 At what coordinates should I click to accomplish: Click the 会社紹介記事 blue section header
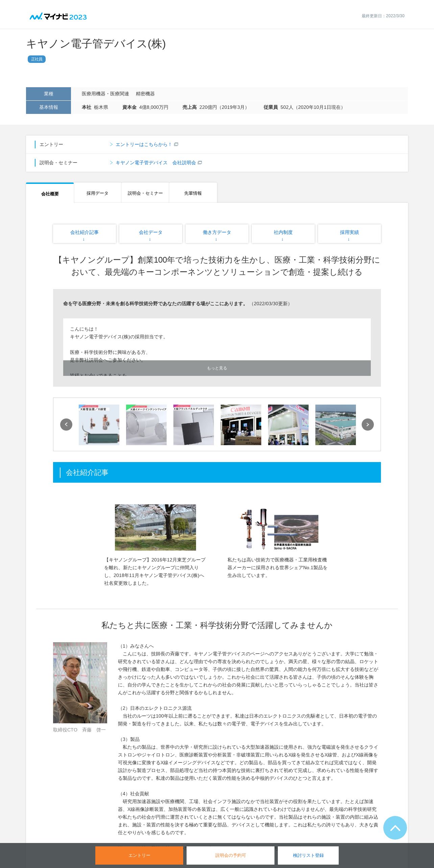217,472
